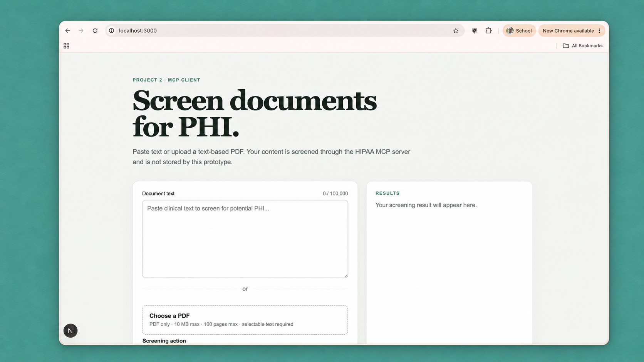644x362 pixels.
Task: Click the browser forward arrow
Action: 81,31
